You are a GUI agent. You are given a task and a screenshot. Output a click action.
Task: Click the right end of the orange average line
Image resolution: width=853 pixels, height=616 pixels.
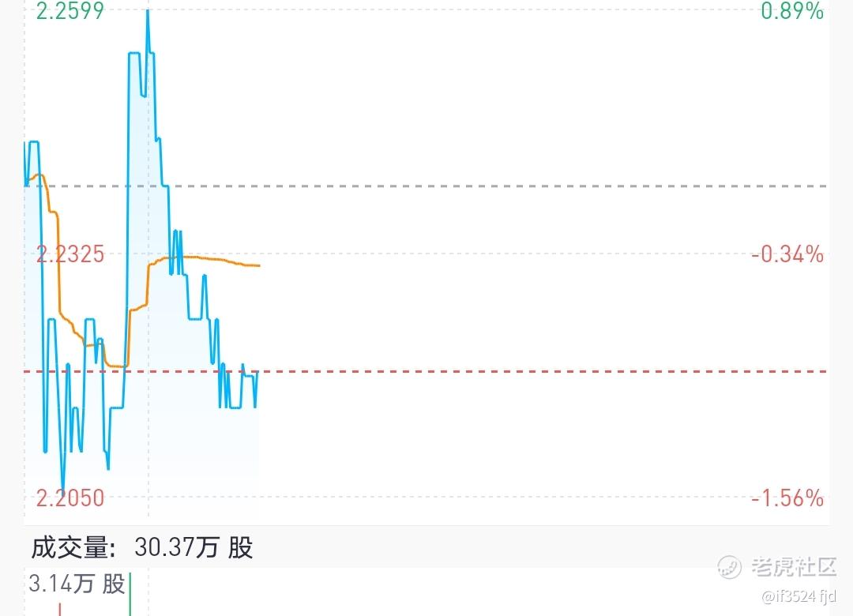coord(259,265)
